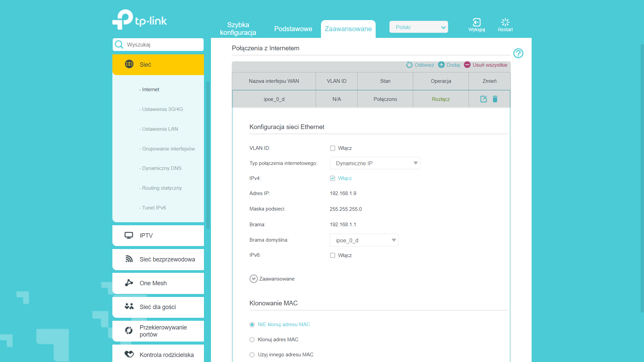
Task: Click the Restart icon
Action: pos(505,22)
